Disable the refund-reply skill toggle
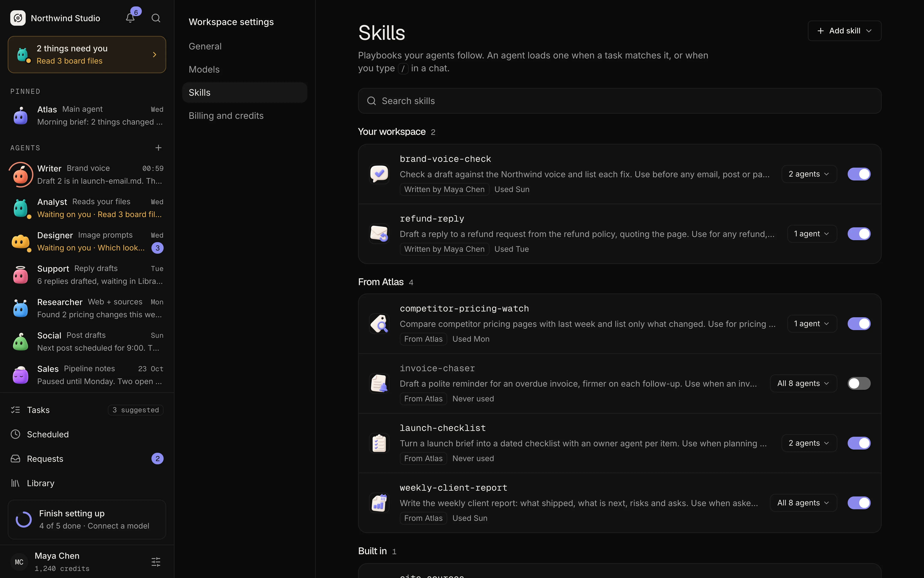 tap(859, 234)
